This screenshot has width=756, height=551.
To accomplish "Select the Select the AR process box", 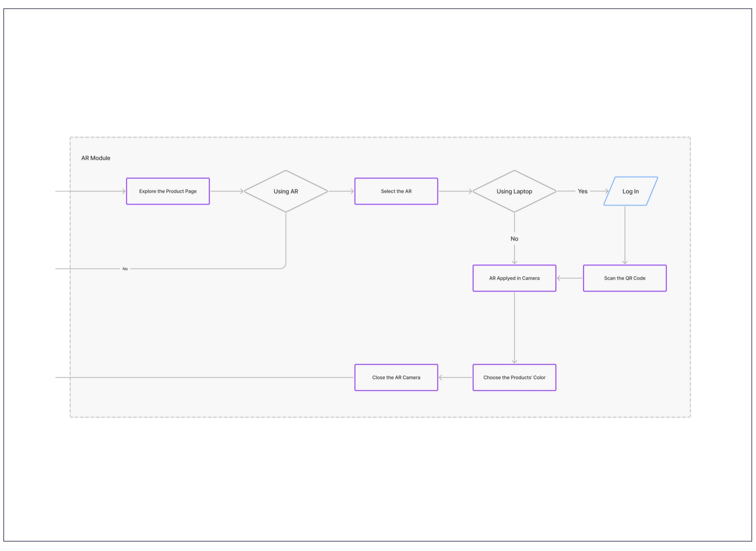I will [396, 191].
